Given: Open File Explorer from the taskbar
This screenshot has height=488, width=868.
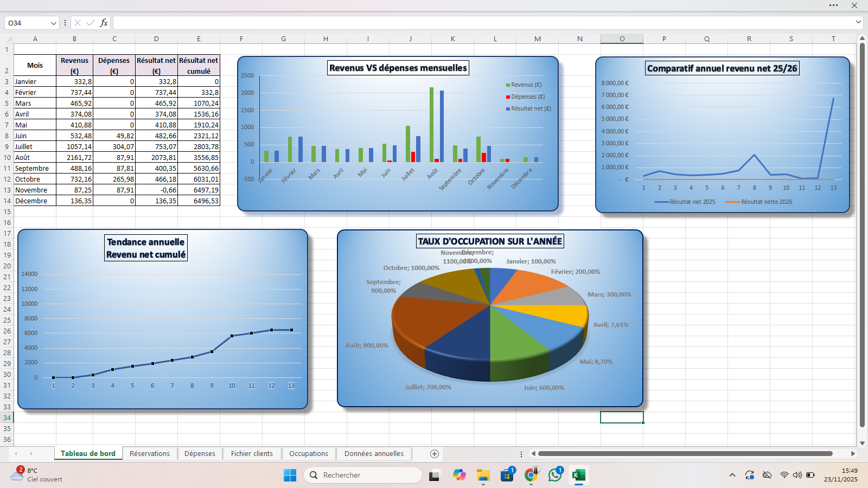Looking at the screenshot, I should (483, 476).
